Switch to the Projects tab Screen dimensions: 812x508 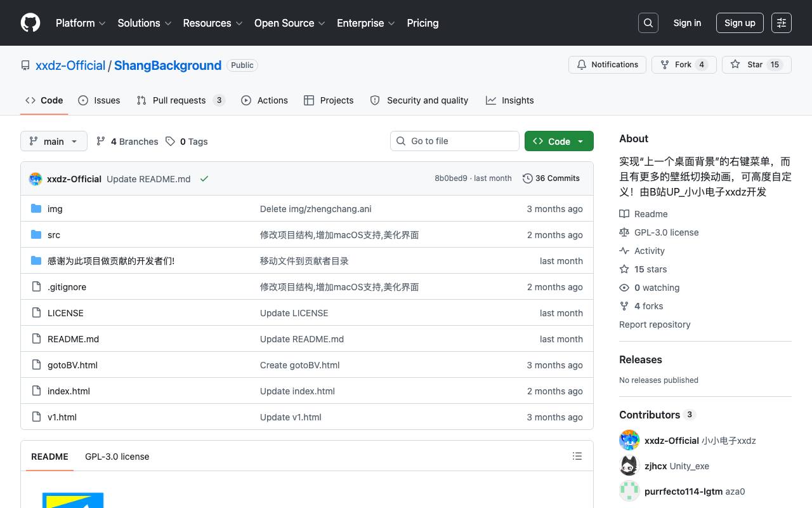click(x=329, y=100)
